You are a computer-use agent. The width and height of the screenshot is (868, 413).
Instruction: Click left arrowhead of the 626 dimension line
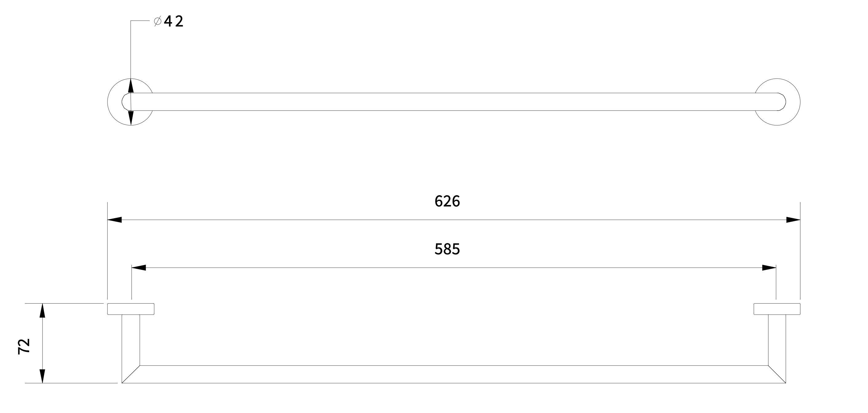tap(115, 220)
